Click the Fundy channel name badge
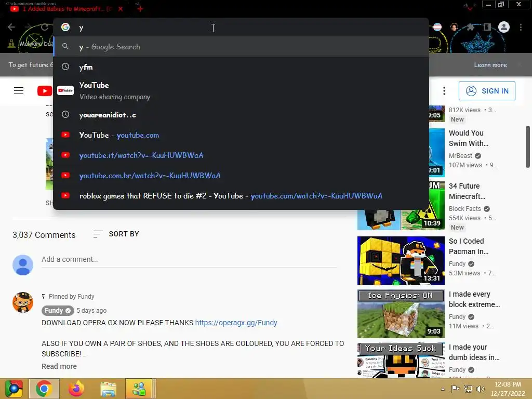Image resolution: width=532 pixels, height=399 pixels. pyautogui.click(x=58, y=311)
